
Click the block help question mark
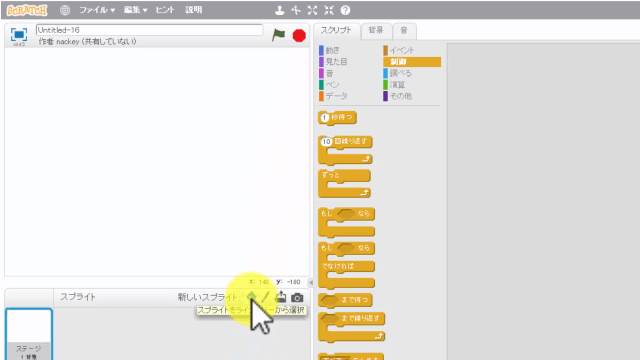(x=345, y=10)
